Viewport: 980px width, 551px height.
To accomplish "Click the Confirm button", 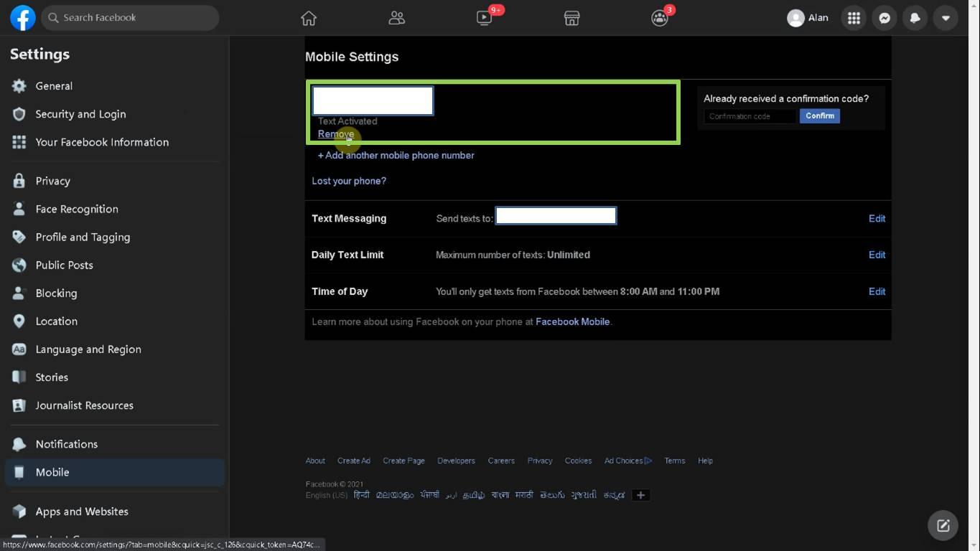I will 820,116.
